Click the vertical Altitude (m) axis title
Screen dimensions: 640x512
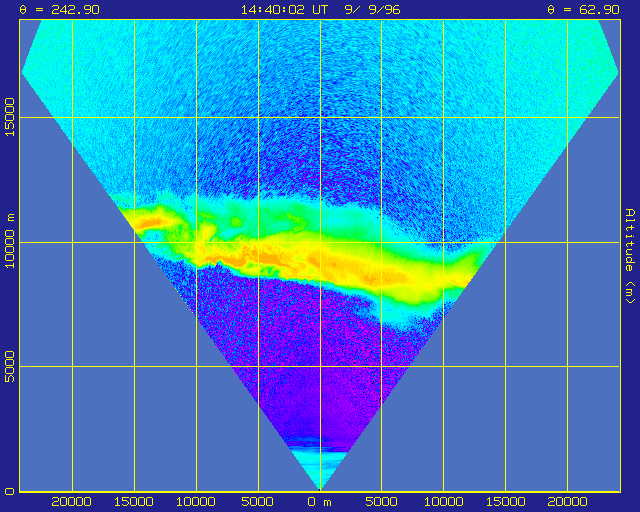click(x=630, y=256)
